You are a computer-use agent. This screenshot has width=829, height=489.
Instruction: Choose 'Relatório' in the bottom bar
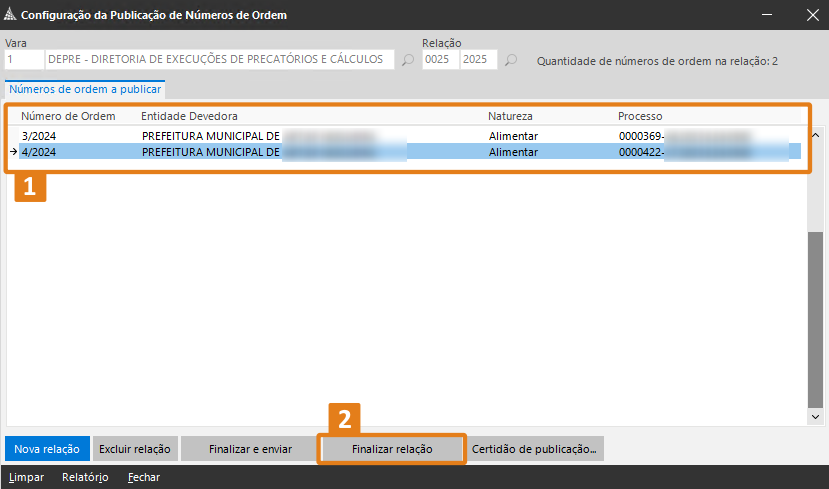[85, 477]
